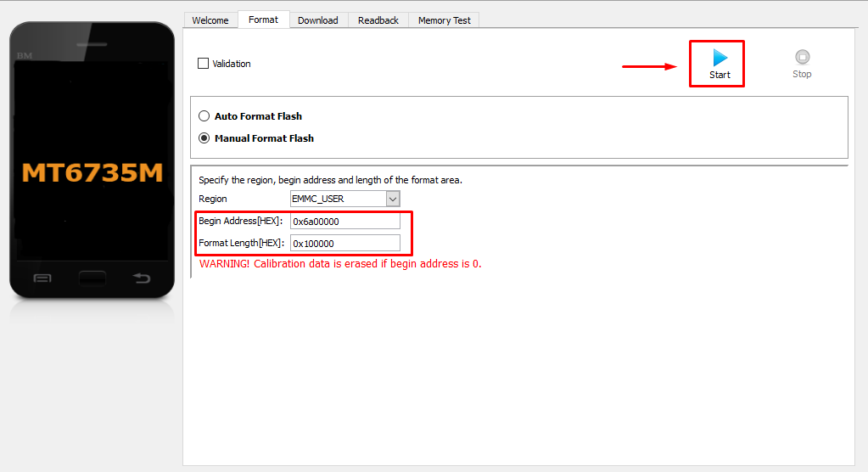Click the Begin Address hex field

pos(344,222)
